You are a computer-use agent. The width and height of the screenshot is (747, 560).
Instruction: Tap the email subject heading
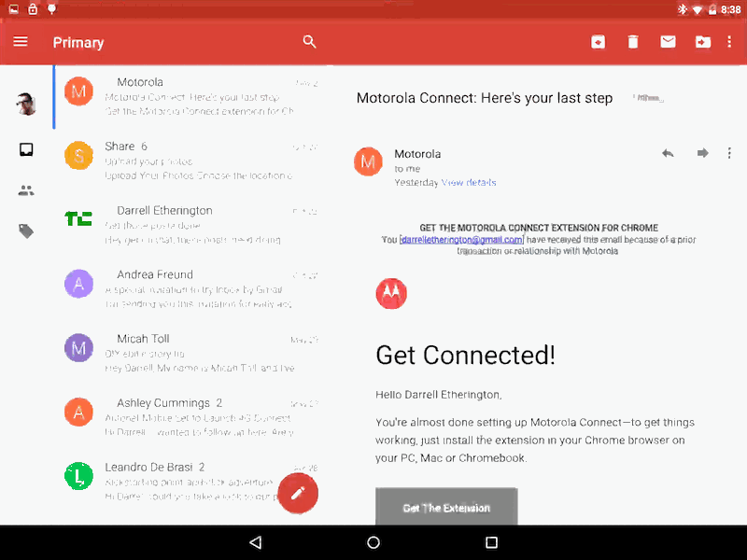pyautogui.click(x=485, y=98)
